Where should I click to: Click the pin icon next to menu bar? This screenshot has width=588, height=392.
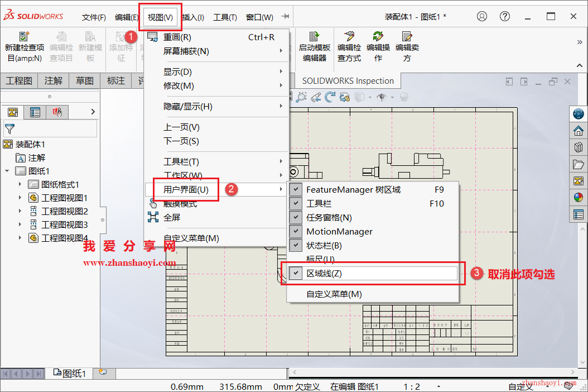click(x=286, y=16)
